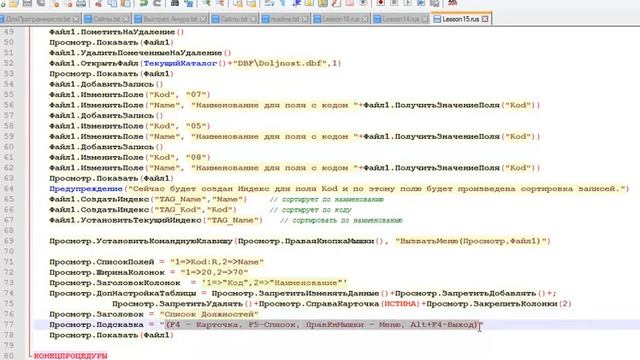Click the green Undo arrow icon
The image size is (640, 360).
[x=143, y=3]
